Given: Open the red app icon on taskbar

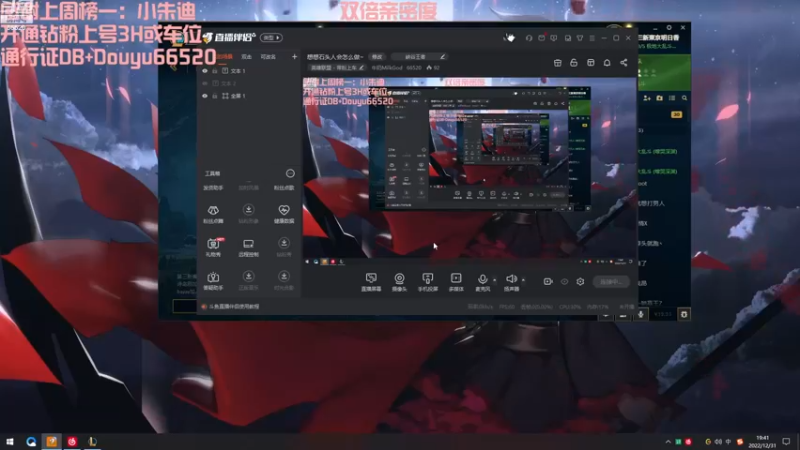Looking at the screenshot, I should (72, 441).
